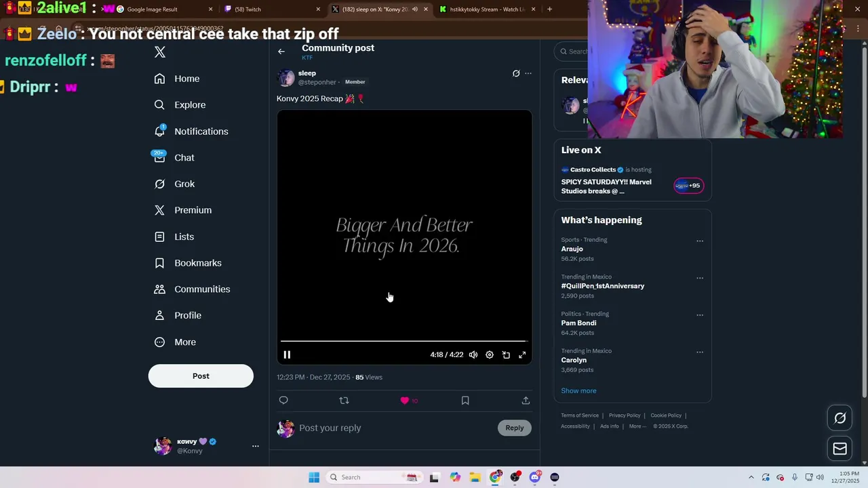Mute the sleep on X tab audio
Image resolution: width=868 pixels, height=488 pixels.
coord(415,9)
